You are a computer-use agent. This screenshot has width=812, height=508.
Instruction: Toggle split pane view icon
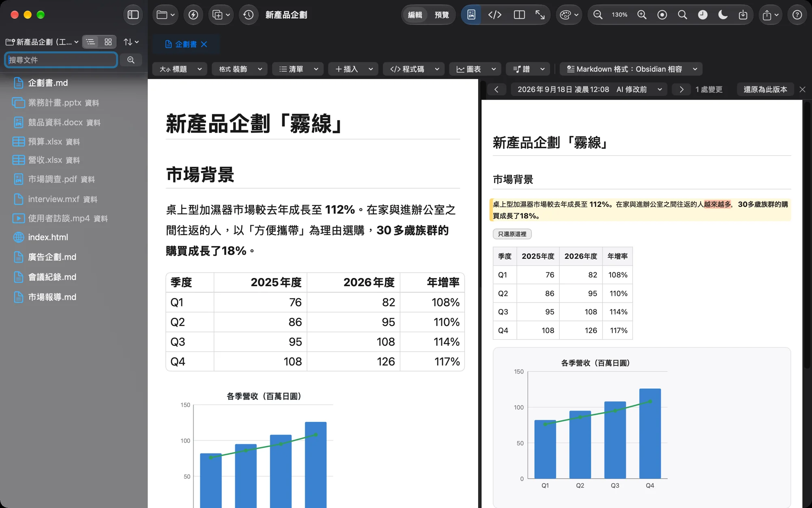(x=519, y=15)
